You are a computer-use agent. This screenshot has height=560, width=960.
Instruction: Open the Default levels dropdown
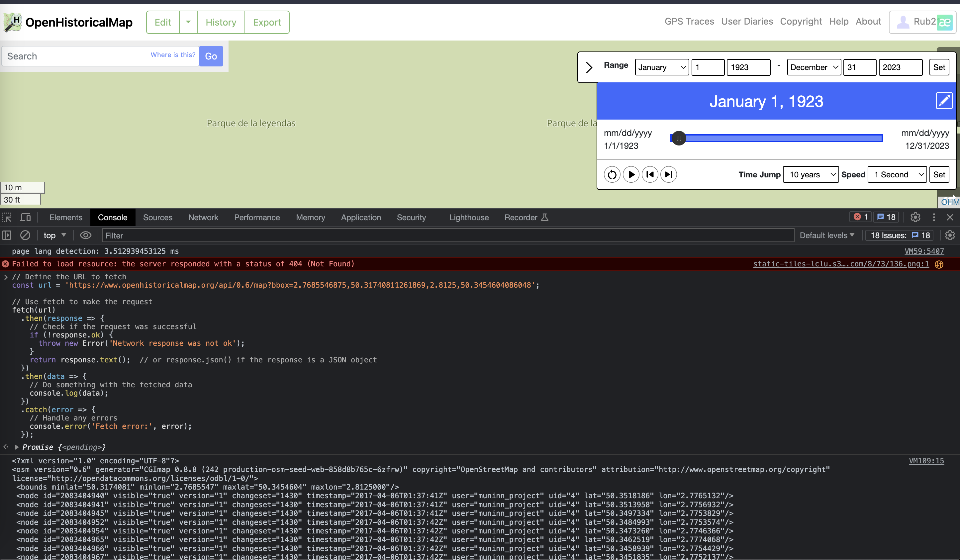click(x=827, y=235)
